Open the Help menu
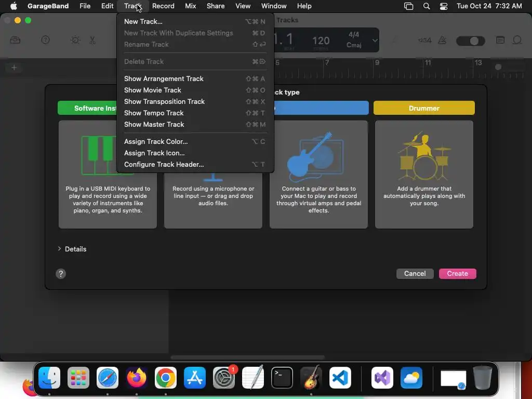 (304, 6)
